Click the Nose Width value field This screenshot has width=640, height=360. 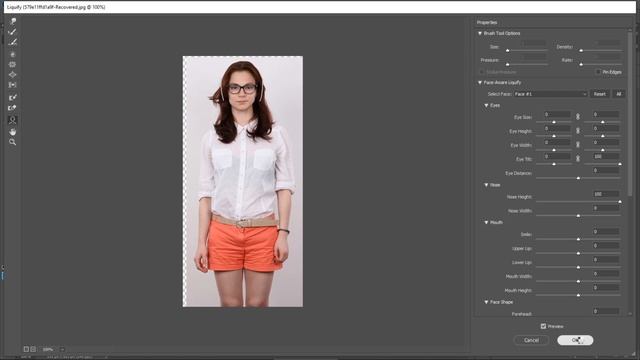(606, 208)
